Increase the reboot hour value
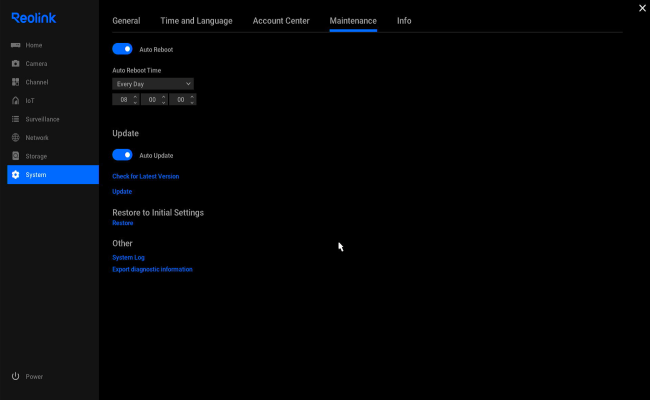 point(136,97)
